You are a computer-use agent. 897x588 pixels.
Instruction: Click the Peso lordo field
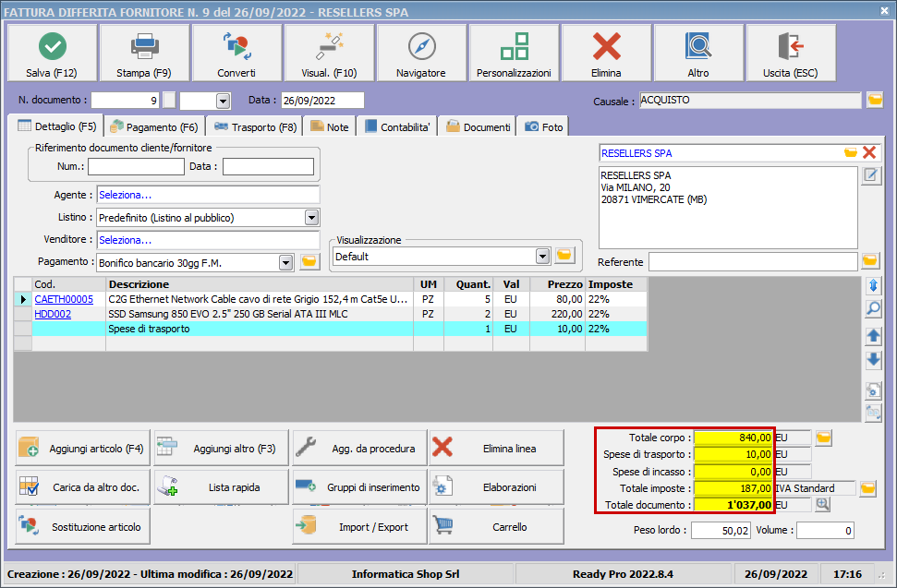click(721, 530)
